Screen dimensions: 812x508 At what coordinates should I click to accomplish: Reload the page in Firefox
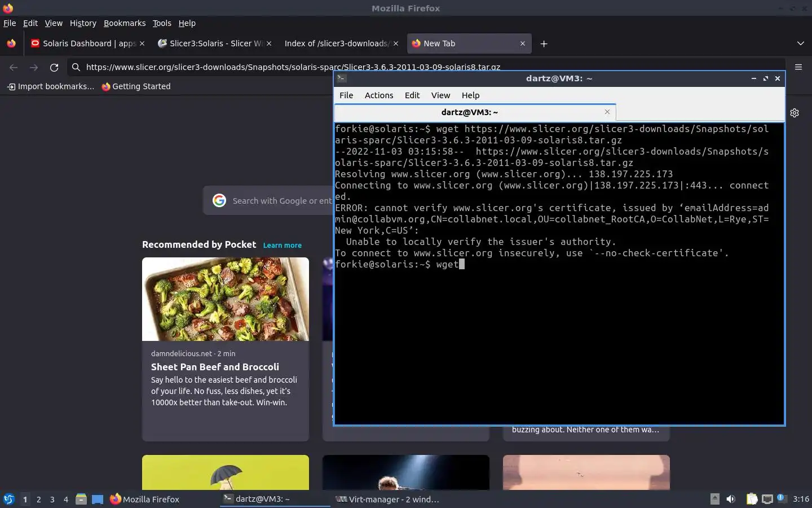point(54,67)
